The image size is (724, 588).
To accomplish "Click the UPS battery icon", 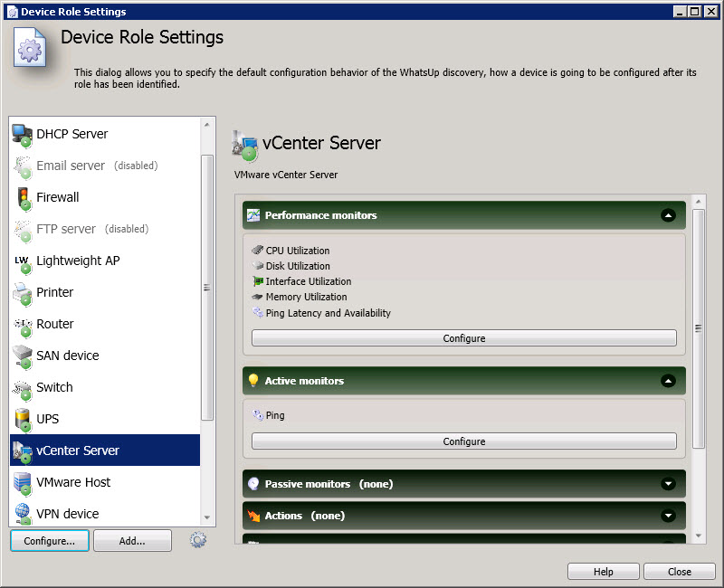I will point(22,419).
